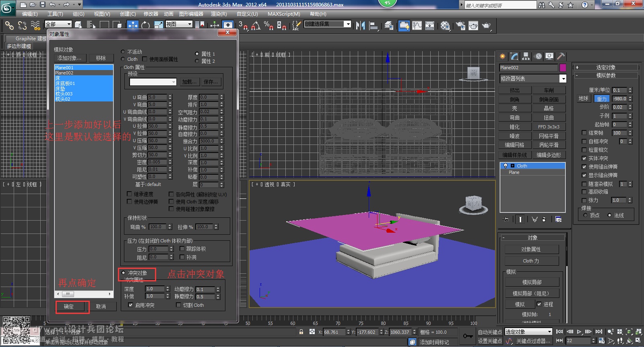Click the 添加对象... button
Viewport: 644px width, 347px height.
(69, 58)
